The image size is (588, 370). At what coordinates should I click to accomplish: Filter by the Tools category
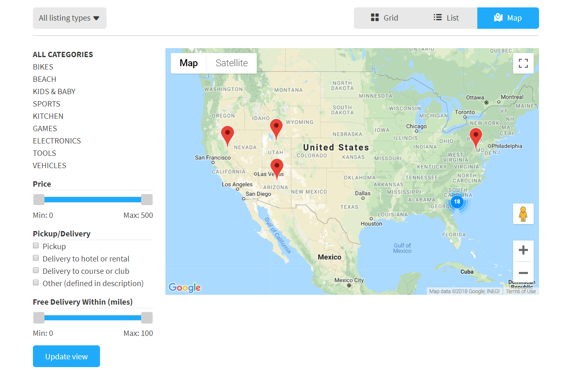click(44, 153)
